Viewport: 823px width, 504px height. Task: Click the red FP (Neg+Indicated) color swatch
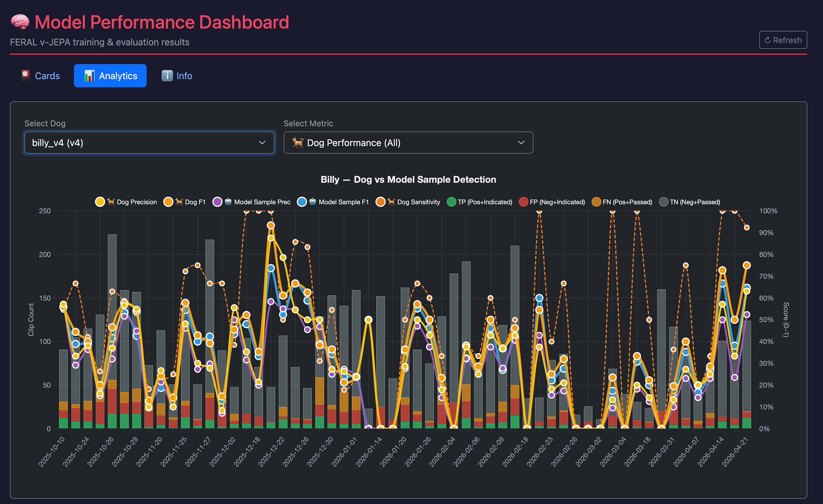tap(523, 202)
